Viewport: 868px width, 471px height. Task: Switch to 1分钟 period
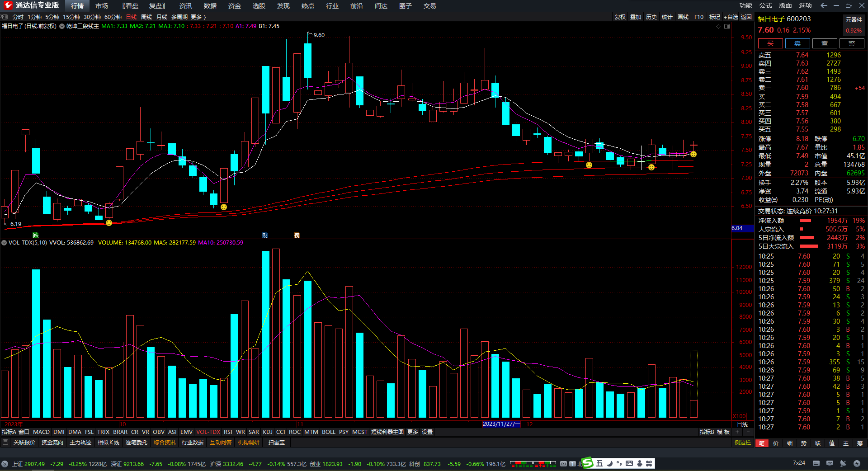[34, 17]
